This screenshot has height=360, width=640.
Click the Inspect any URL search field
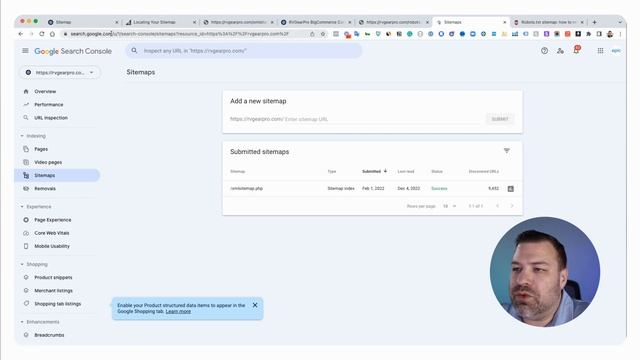[244, 51]
